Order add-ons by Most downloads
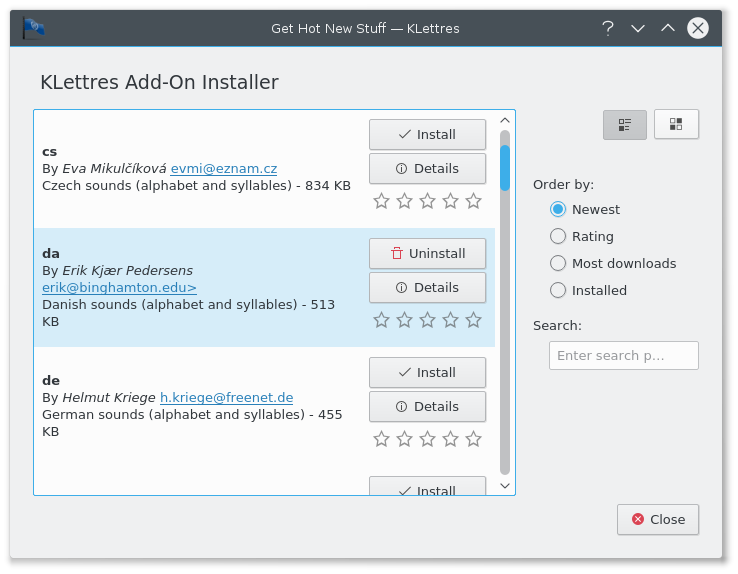 click(x=613, y=263)
